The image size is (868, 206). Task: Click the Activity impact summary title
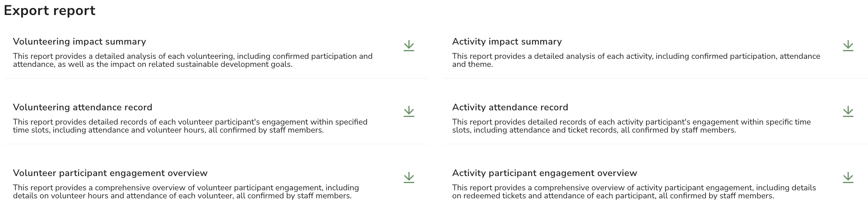pos(507,42)
